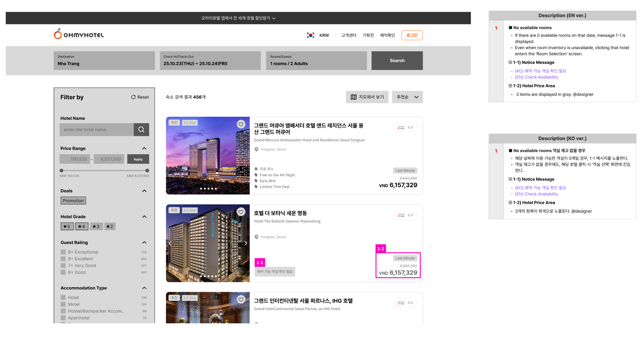Viewport: 644px width, 342px height.
Task: Open the 고객센터 menu item
Action: (x=349, y=35)
